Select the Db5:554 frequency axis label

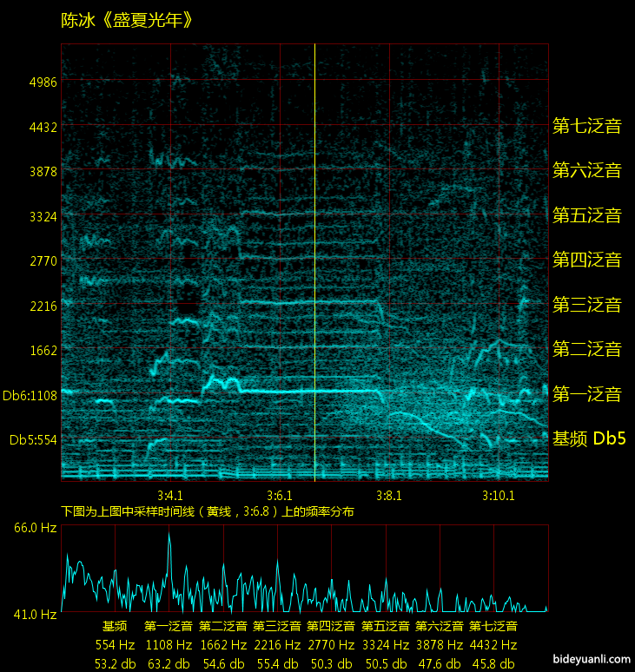point(33,440)
